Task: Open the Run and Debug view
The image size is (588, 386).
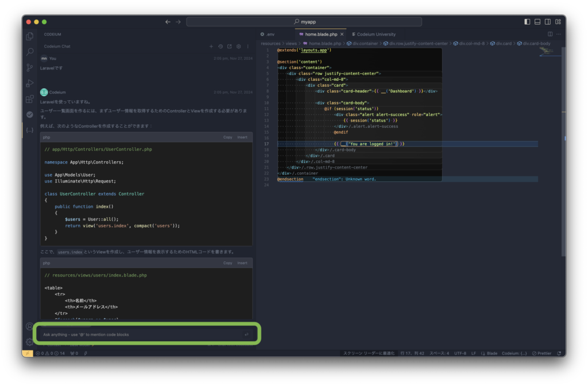Action: (x=30, y=84)
